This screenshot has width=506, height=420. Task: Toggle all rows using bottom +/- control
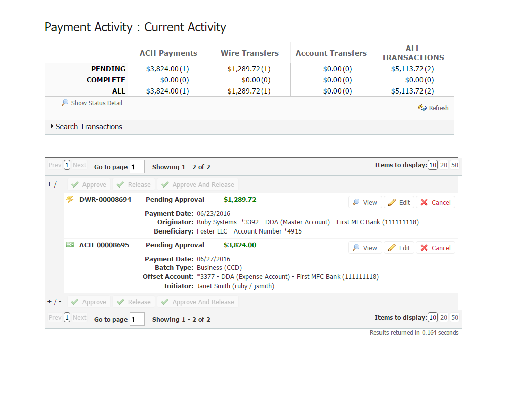point(54,302)
